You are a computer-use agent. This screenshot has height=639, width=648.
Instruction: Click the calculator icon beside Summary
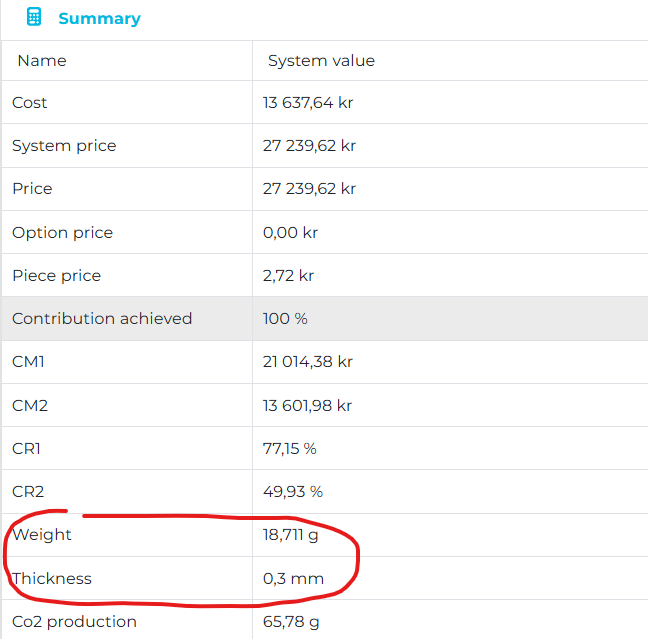pos(34,17)
